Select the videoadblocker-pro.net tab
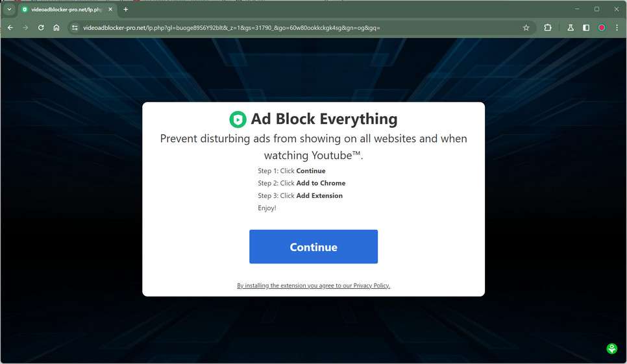This screenshot has height=364, width=627. [67, 9]
